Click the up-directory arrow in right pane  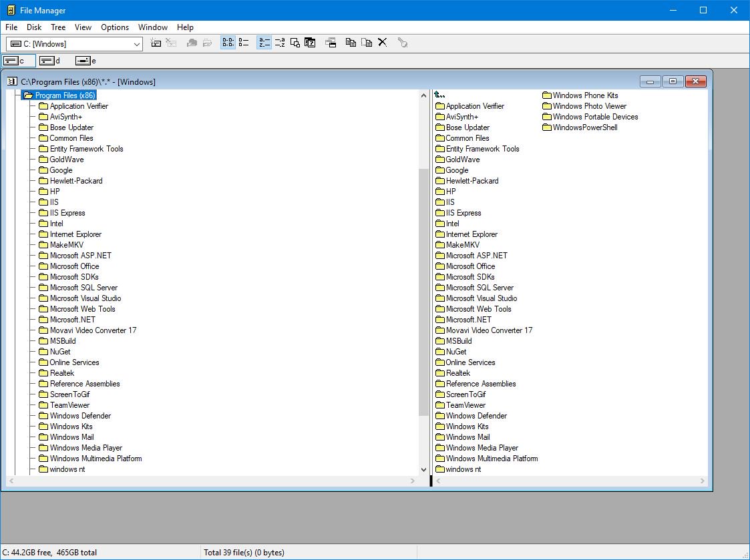(x=439, y=95)
